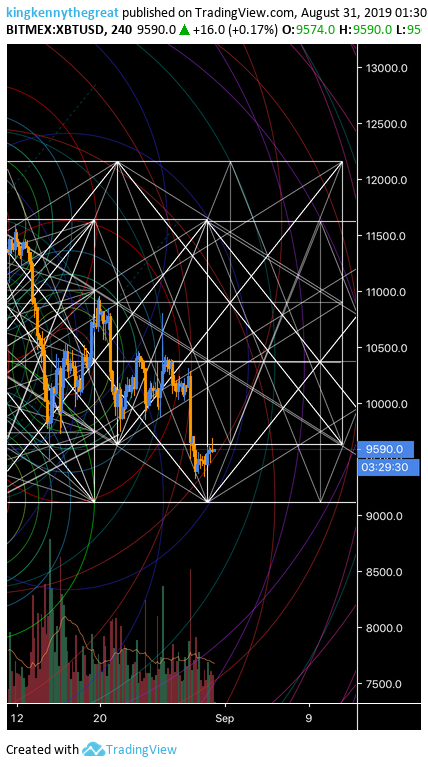Click the 11000.0 price axis label
Screen dimensions: 428x767
point(386,292)
